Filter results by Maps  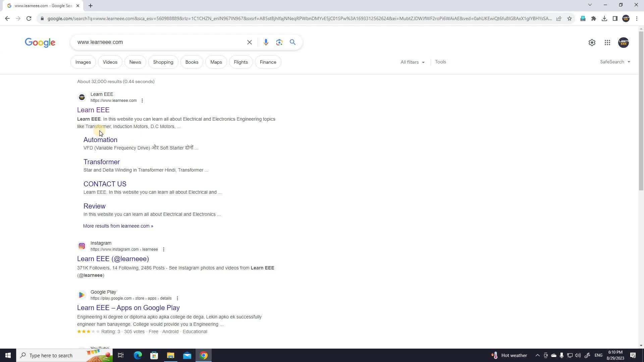(216, 62)
